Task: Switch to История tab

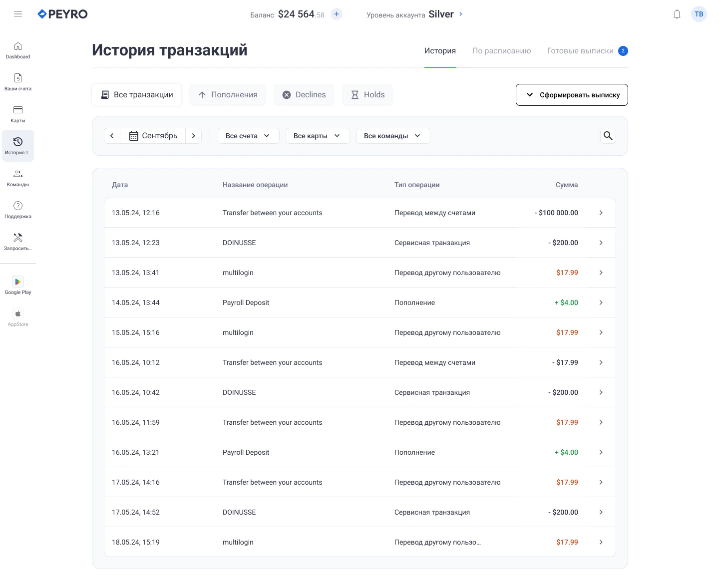Action: 440,51
